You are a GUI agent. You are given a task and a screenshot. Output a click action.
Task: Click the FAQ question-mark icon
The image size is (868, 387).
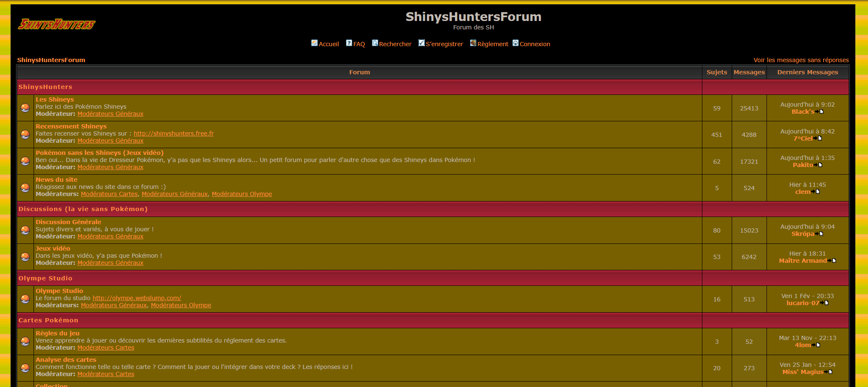[x=349, y=43]
